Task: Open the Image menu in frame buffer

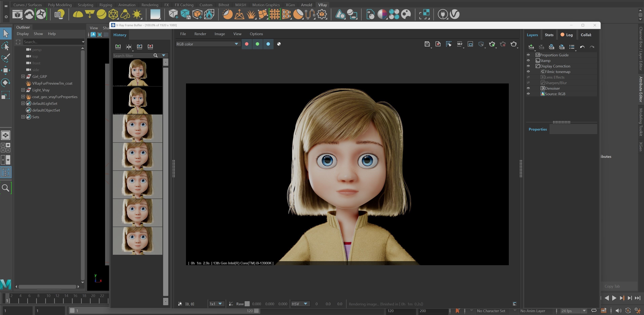Action: click(x=220, y=34)
